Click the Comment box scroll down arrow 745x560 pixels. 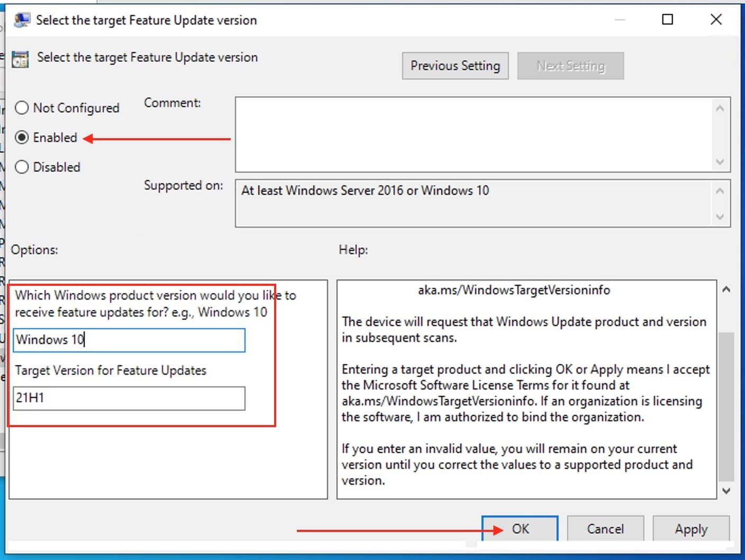[720, 161]
